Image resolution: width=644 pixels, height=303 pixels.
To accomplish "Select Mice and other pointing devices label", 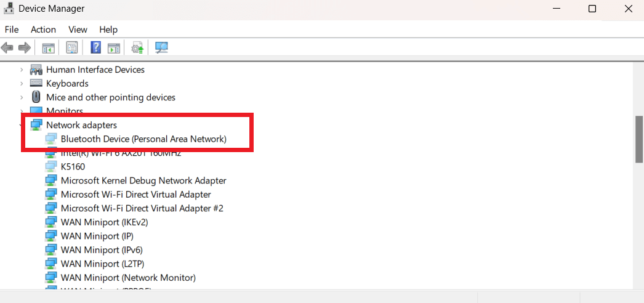I will pyautogui.click(x=111, y=98).
